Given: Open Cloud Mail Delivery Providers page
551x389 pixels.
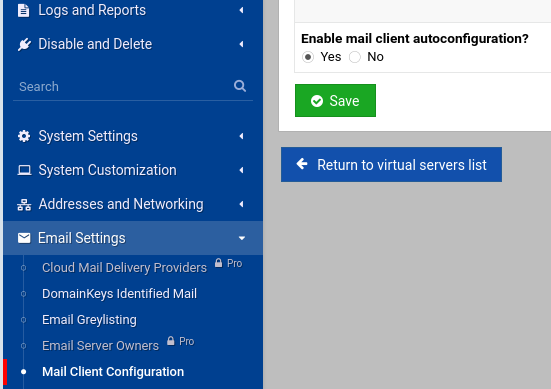Looking at the screenshot, I should pyautogui.click(x=124, y=268).
